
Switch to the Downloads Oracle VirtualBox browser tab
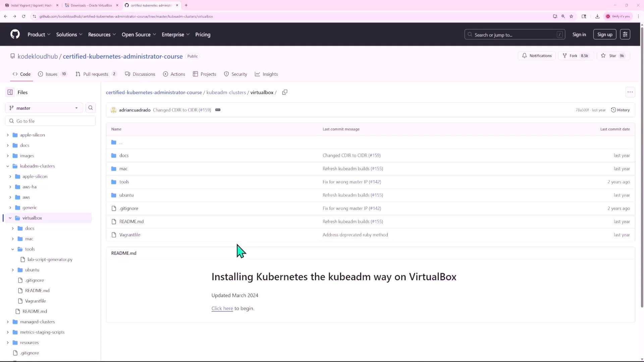coord(91,5)
